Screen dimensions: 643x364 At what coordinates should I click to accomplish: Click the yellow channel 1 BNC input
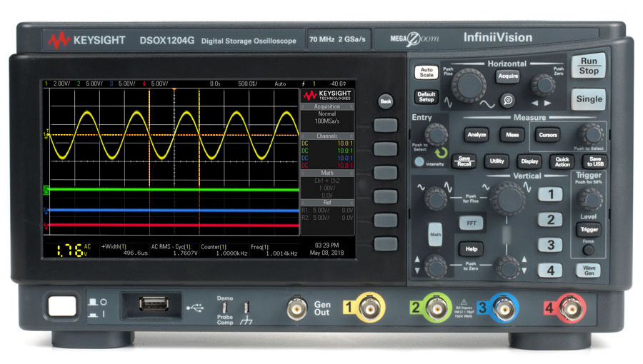click(x=369, y=308)
